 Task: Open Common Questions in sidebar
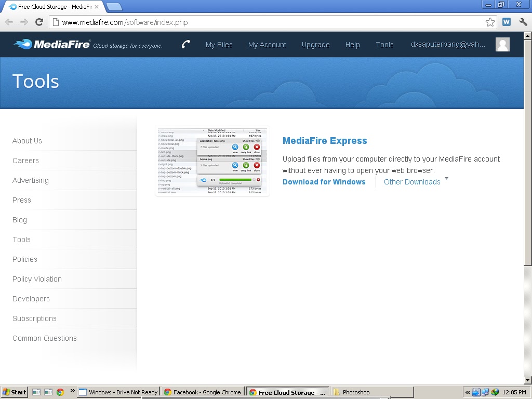(45, 338)
